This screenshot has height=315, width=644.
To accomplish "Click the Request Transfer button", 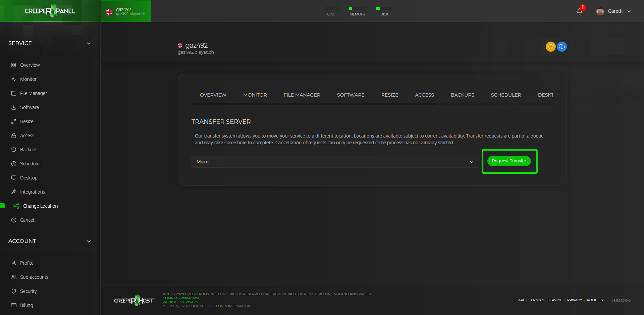I will pyautogui.click(x=509, y=161).
